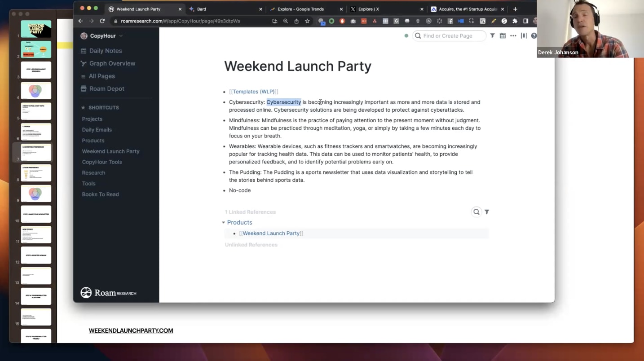Open Books To Read shortcut
Image resolution: width=644 pixels, height=361 pixels.
pyautogui.click(x=100, y=194)
